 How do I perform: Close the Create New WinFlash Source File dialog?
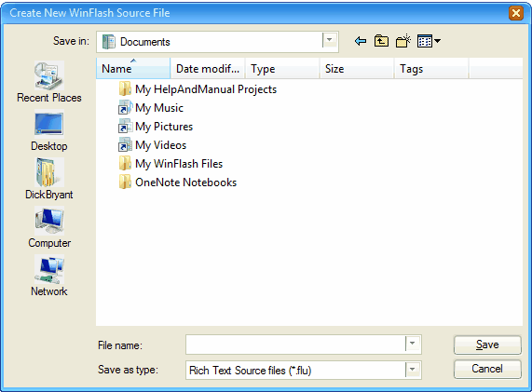point(516,13)
